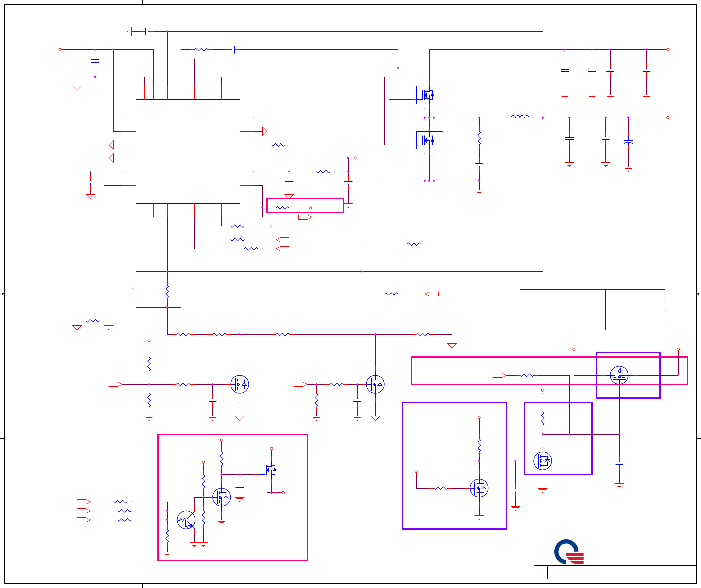Select the resistor in series with the capacitor above the IC

tap(201, 49)
